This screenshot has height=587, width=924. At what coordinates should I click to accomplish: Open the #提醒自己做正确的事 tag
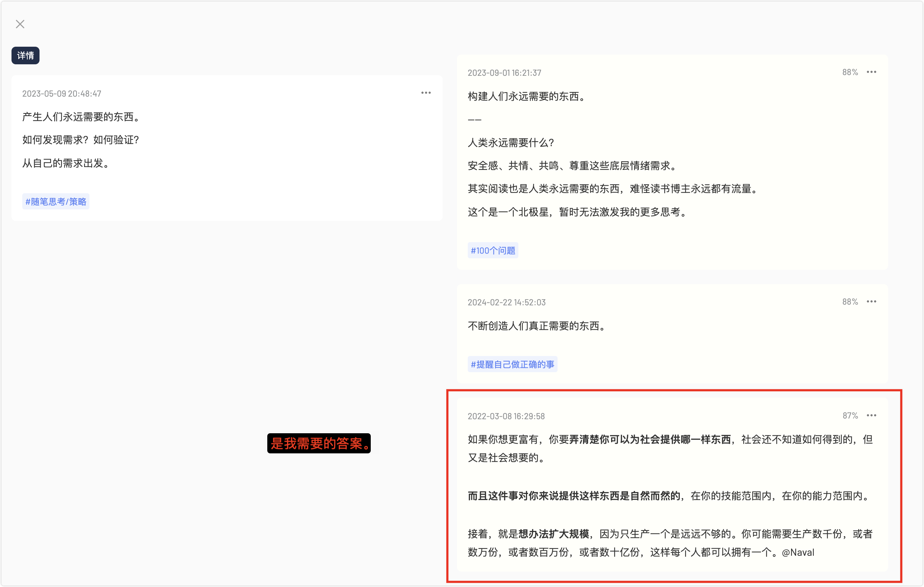tap(512, 364)
